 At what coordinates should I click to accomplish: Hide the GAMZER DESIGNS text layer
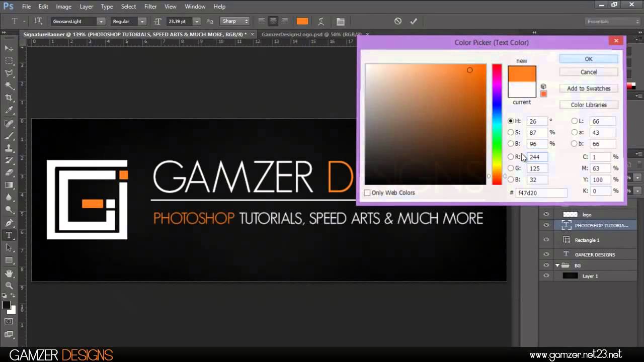coord(546,254)
